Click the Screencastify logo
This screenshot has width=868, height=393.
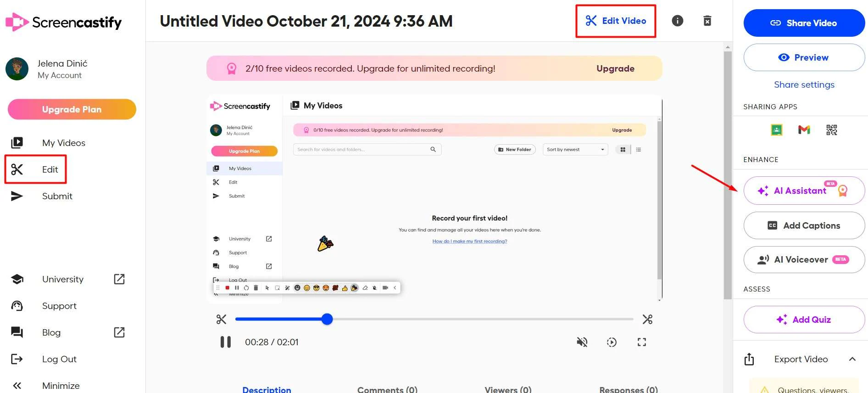pyautogui.click(x=63, y=22)
